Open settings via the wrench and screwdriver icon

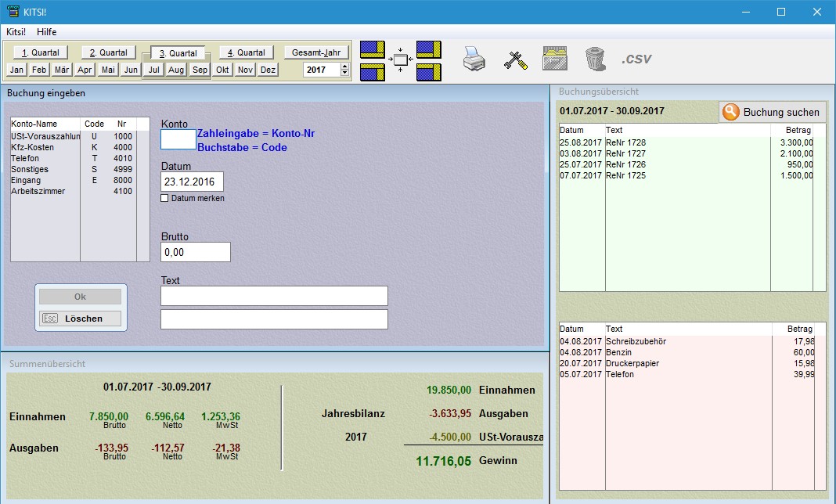tap(515, 59)
